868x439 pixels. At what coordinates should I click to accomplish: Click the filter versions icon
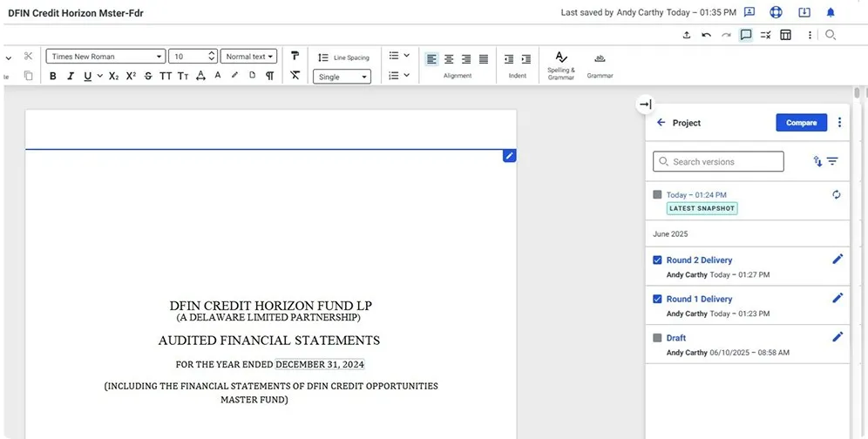pyautogui.click(x=832, y=161)
